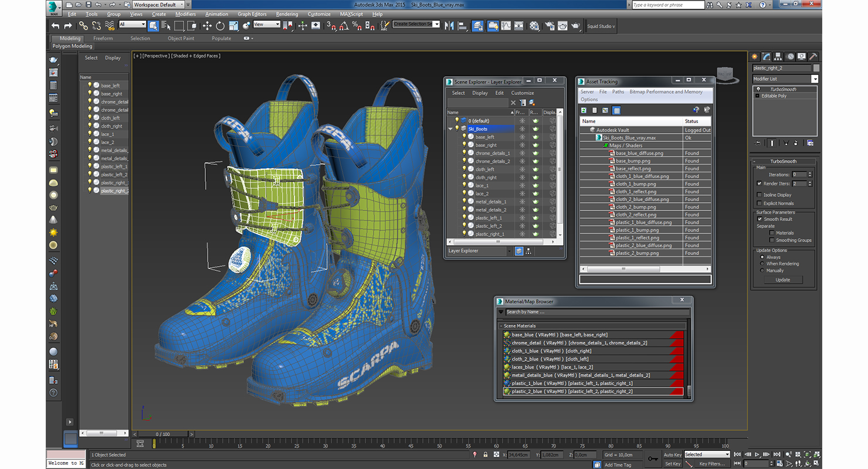
Task: Enable the Render Iters checkbox
Action: 759,183
